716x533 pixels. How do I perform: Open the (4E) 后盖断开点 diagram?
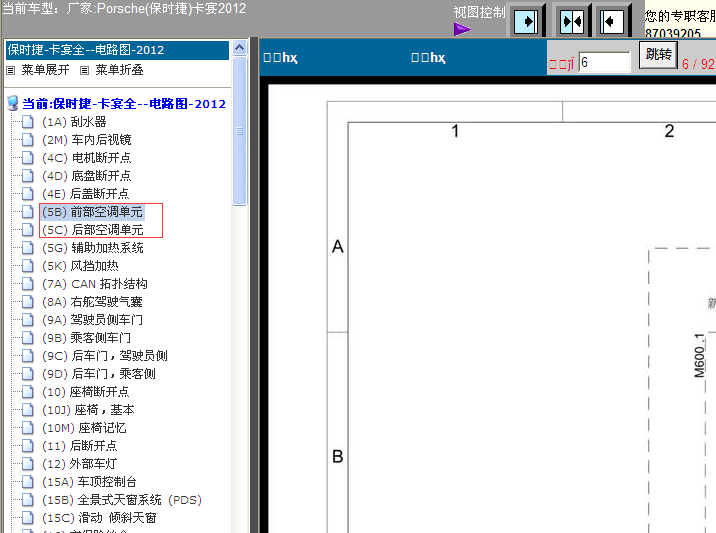[85, 194]
